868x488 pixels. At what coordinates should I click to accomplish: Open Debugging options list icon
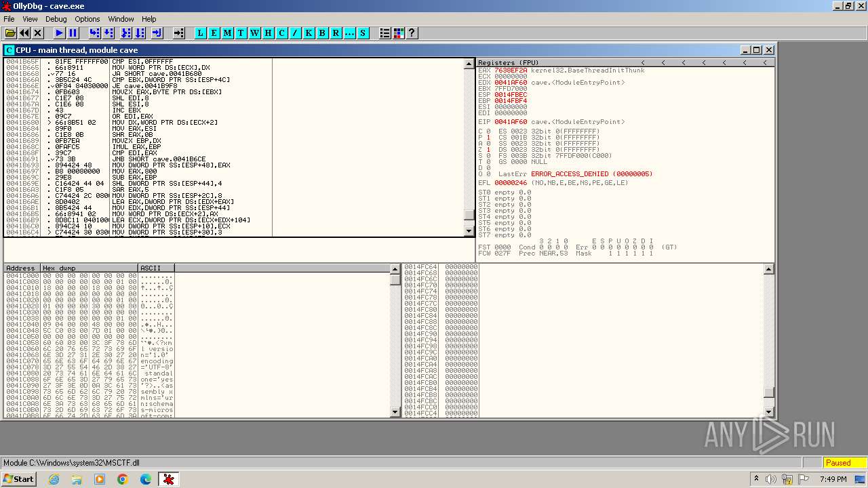385,33
